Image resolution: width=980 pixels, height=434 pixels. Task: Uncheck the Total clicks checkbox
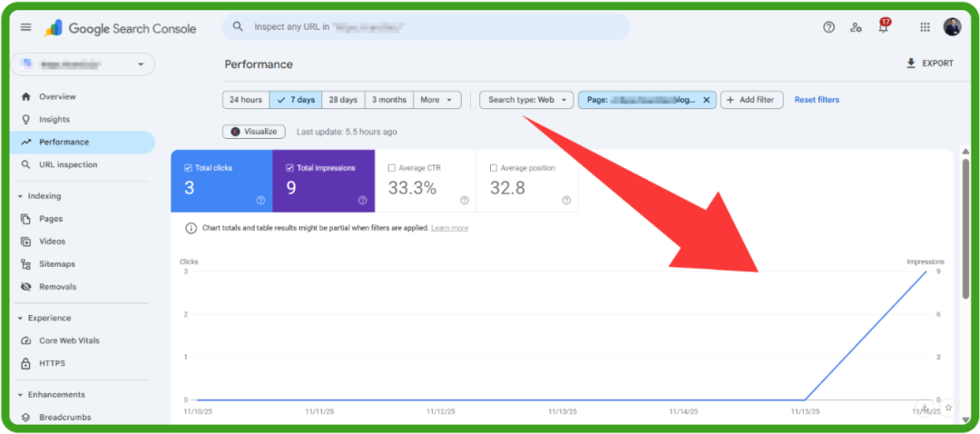click(x=188, y=168)
